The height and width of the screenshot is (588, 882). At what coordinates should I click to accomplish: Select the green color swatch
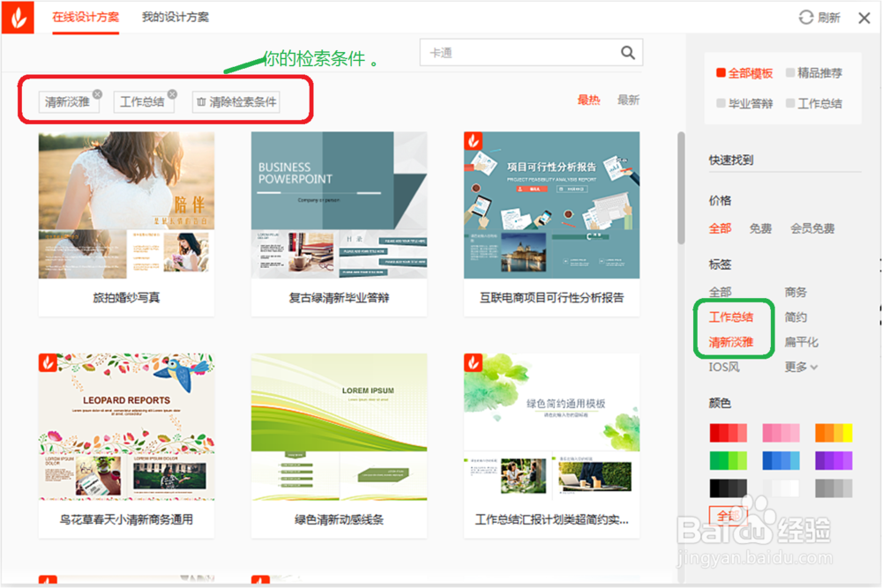(x=729, y=459)
